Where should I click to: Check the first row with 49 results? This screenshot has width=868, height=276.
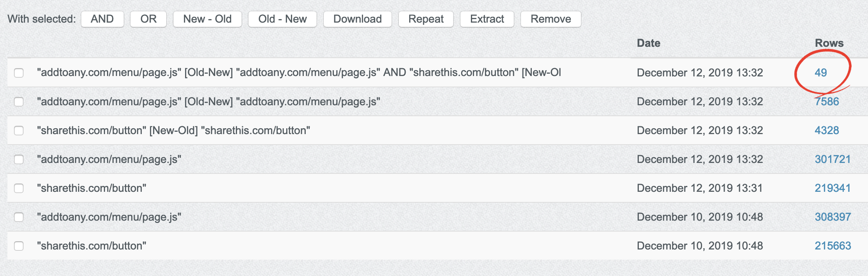point(19,73)
